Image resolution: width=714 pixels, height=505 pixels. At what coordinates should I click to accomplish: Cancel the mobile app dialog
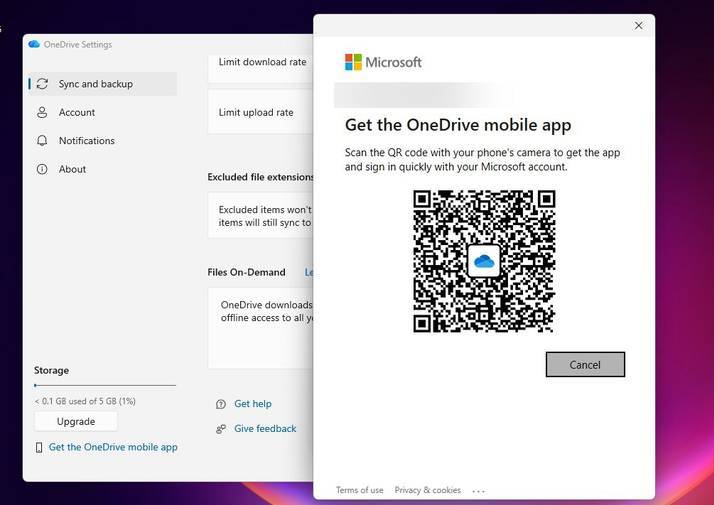(x=585, y=364)
